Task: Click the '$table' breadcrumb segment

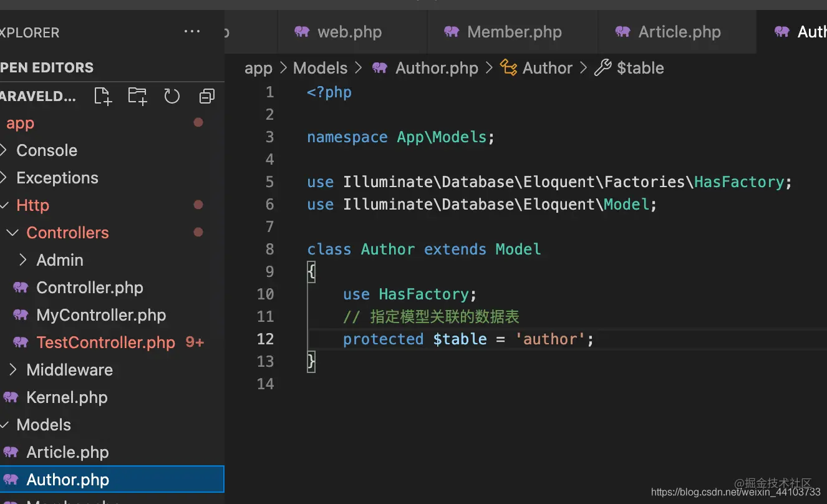Action: tap(641, 68)
